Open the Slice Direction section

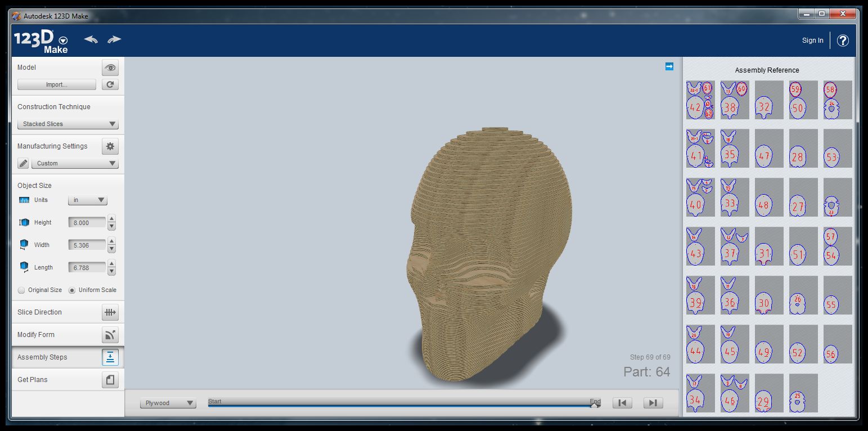[x=68, y=312]
